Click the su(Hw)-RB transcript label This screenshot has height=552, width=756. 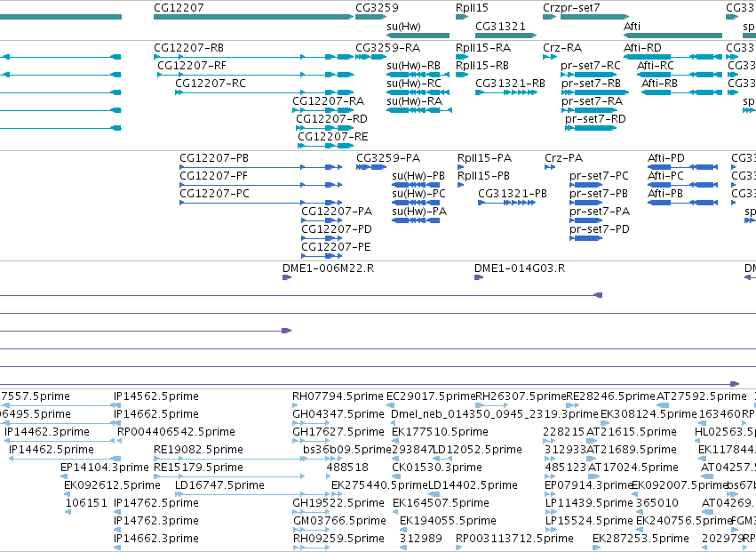click(414, 66)
